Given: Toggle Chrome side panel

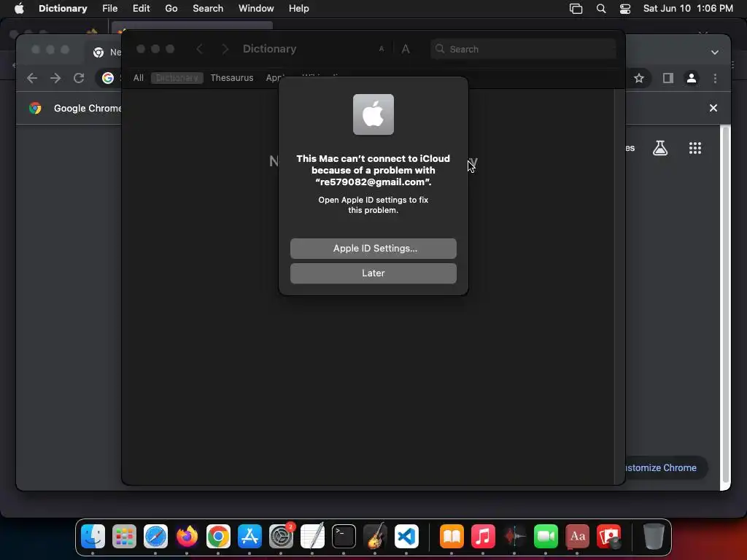Looking at the screenshot, I should pyautogui.click(x=668, y=78).
